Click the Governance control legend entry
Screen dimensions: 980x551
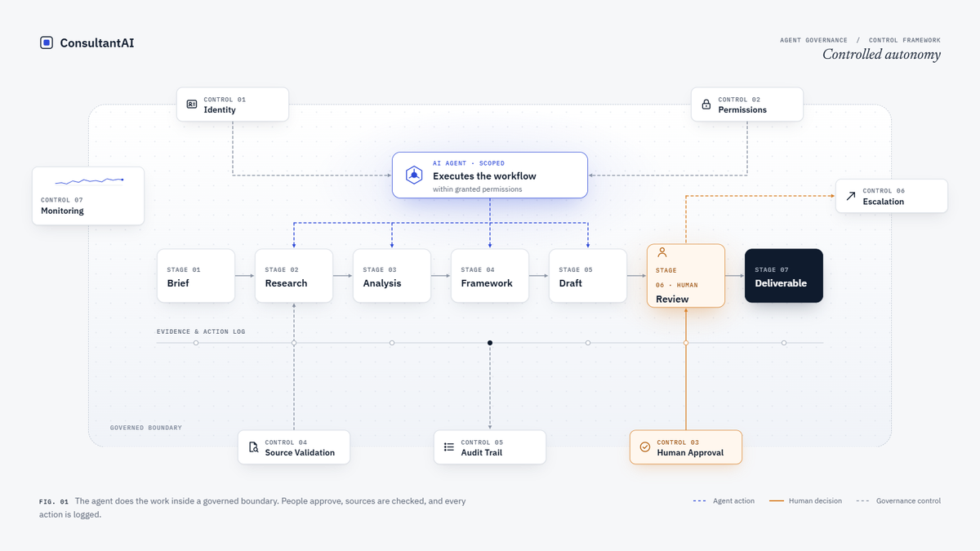coord(898,500)
